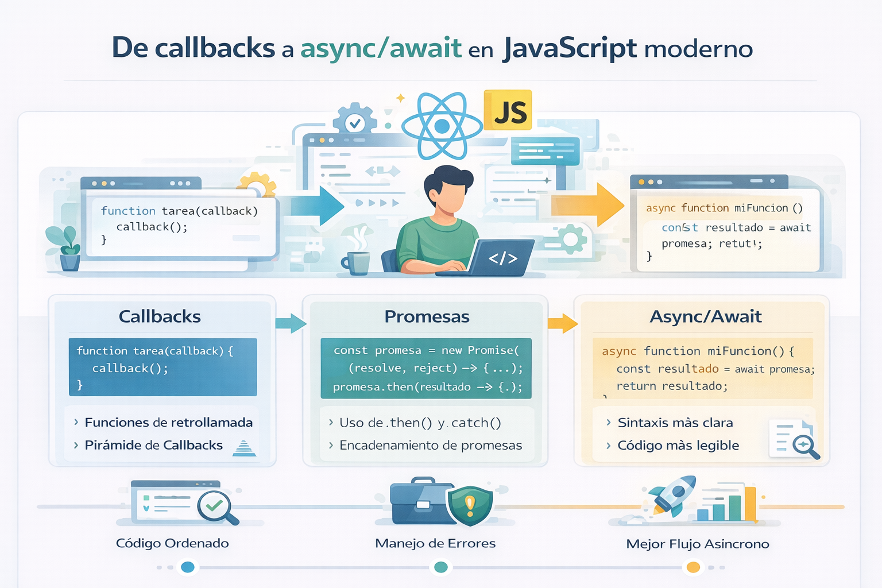The height and width of the screenshot is (588, 882).
Task: Click the Async/Await yellow code block
Action: (703, 368)
